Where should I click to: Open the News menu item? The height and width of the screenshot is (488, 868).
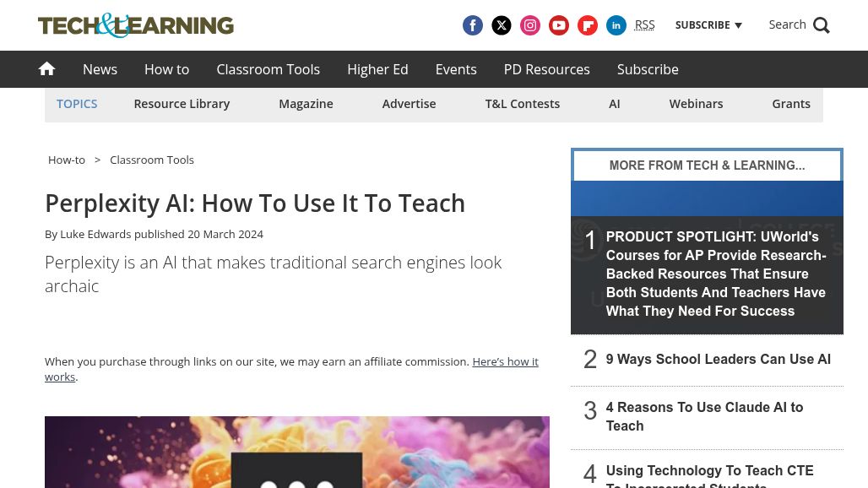coord(100,69)
